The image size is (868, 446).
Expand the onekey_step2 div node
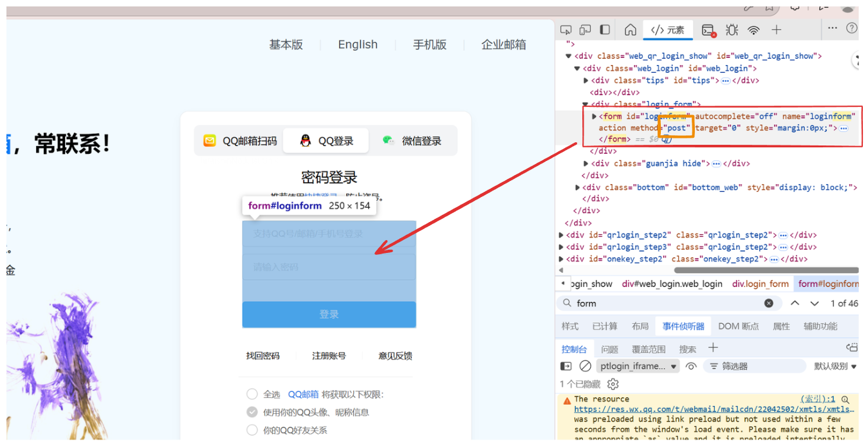pyautogui.click(x=562, y=259)
